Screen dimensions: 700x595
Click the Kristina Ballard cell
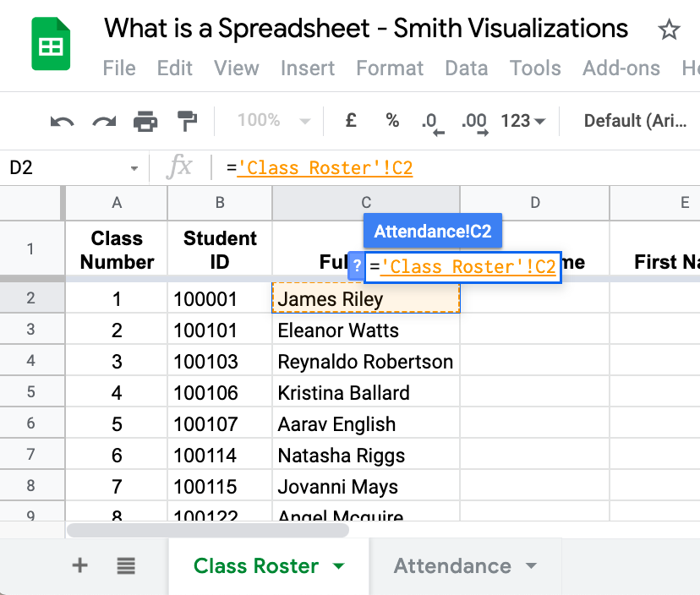(x=365, y=391)
